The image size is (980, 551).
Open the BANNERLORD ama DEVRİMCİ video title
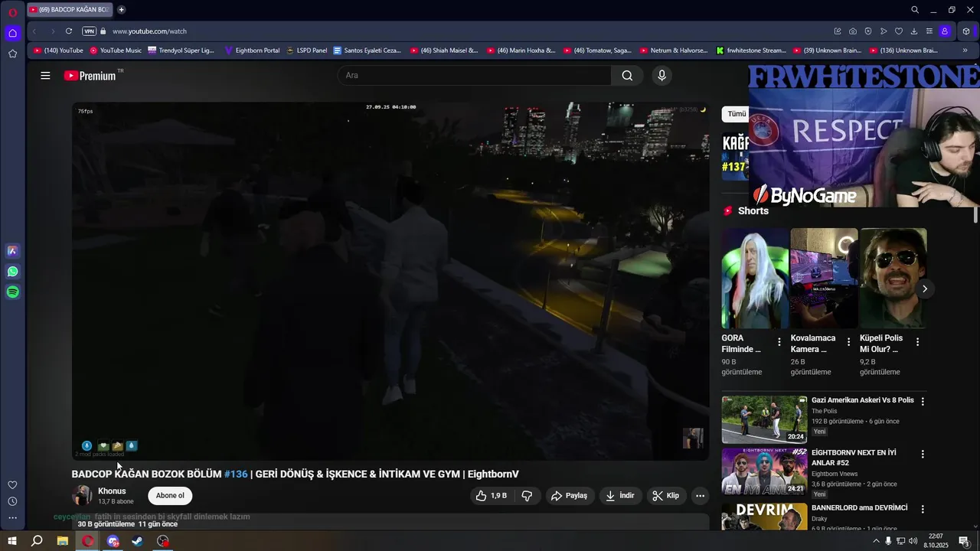point(859,508)
